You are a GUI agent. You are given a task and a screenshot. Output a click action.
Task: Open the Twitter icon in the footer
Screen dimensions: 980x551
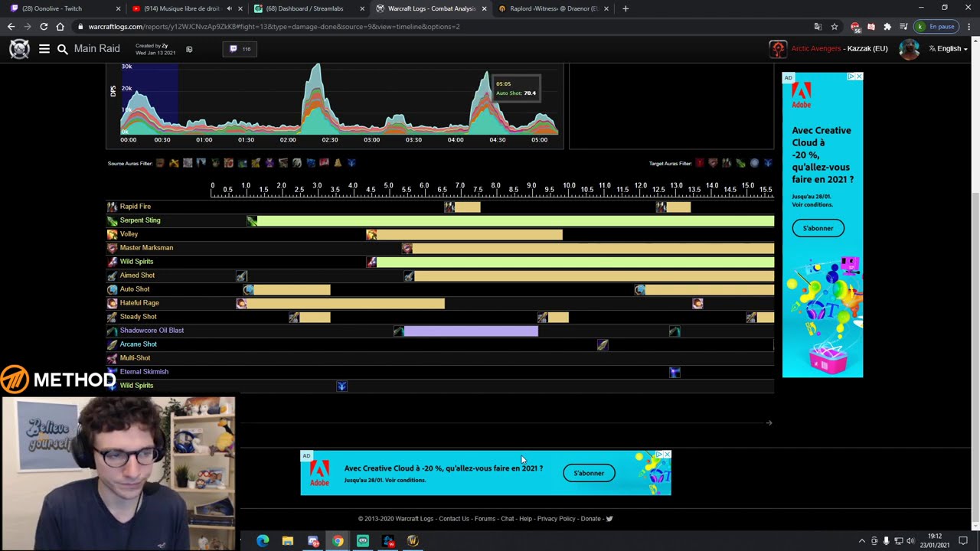(x=609, y=519)
